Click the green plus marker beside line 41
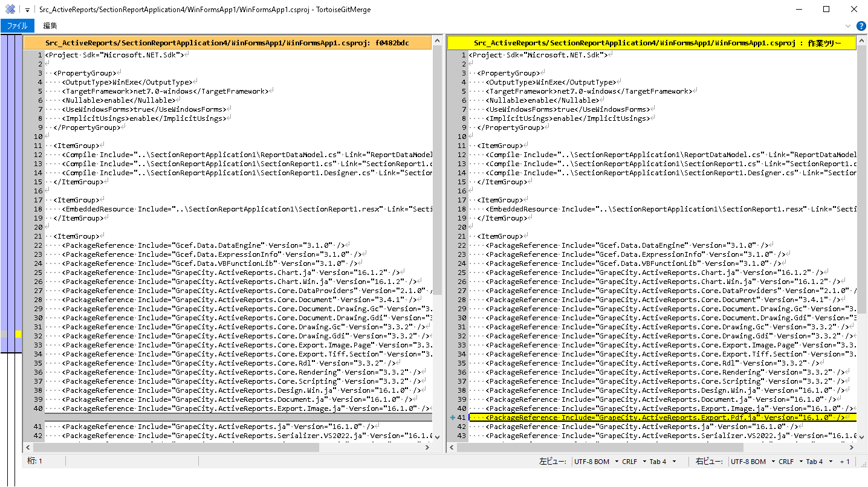The width and height of the screenshot is (868, 487). 453,418
